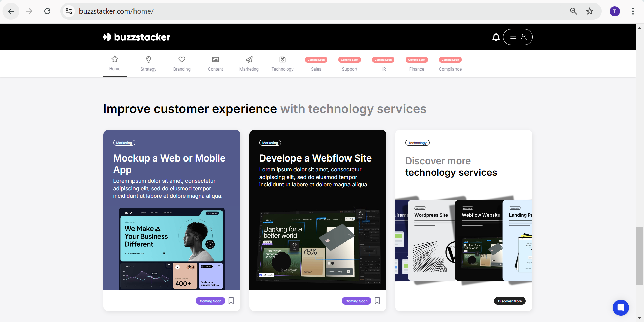Open the Wordpress Site thumbnail card
This screenshot has height=322, width=644.
point(431,240)
